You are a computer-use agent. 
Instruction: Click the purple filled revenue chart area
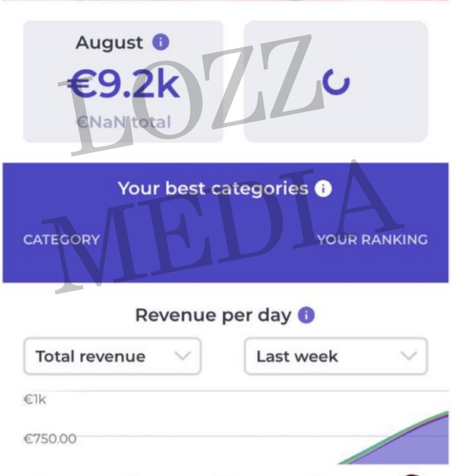[413, 447]
